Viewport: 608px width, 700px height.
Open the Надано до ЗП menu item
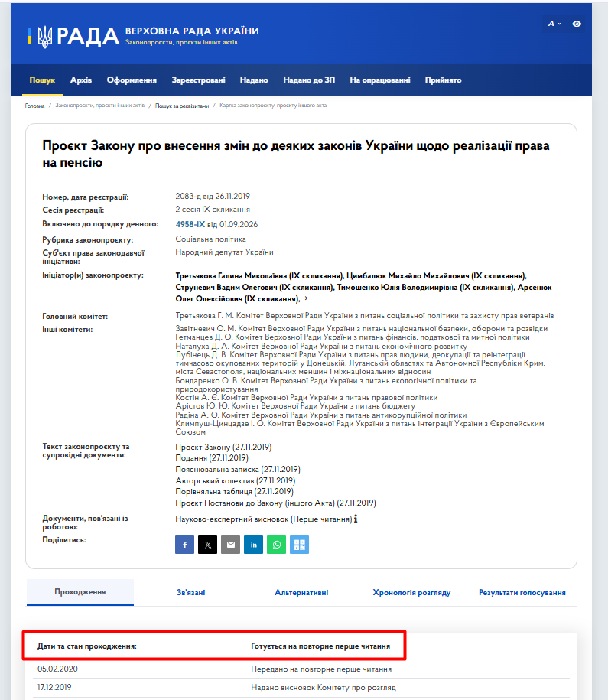click(x=309, y=80)
